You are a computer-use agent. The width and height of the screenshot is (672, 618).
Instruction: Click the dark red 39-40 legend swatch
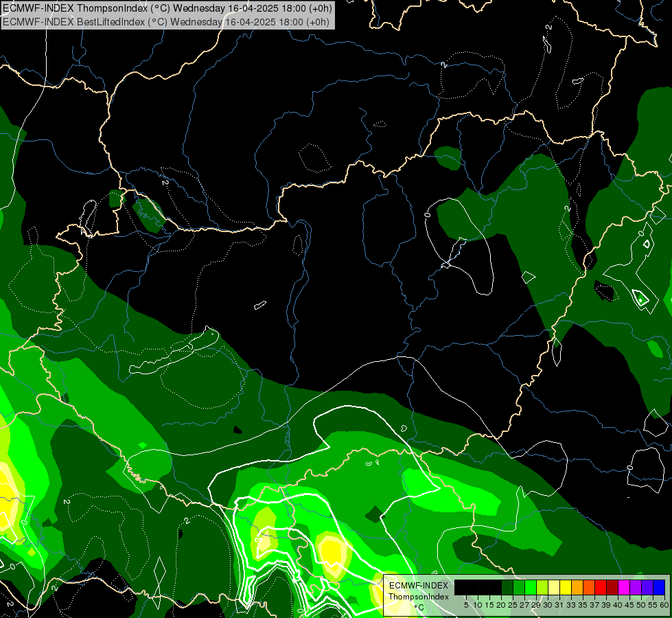612,587
